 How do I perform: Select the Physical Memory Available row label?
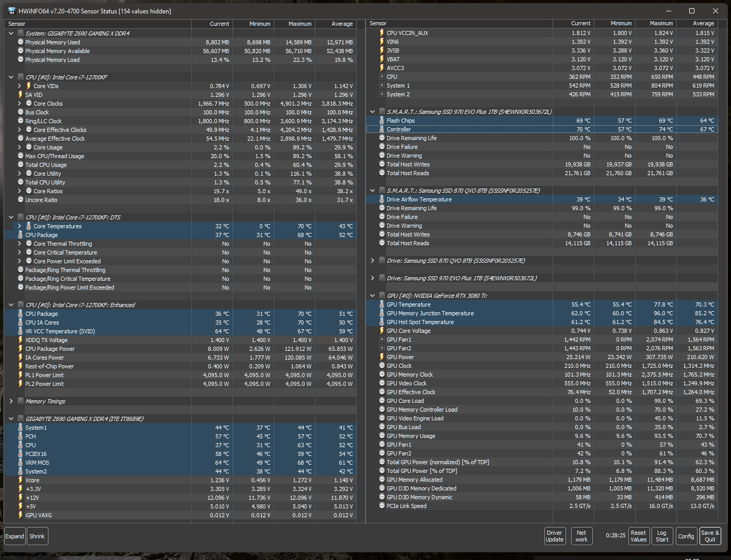(57, 51)
